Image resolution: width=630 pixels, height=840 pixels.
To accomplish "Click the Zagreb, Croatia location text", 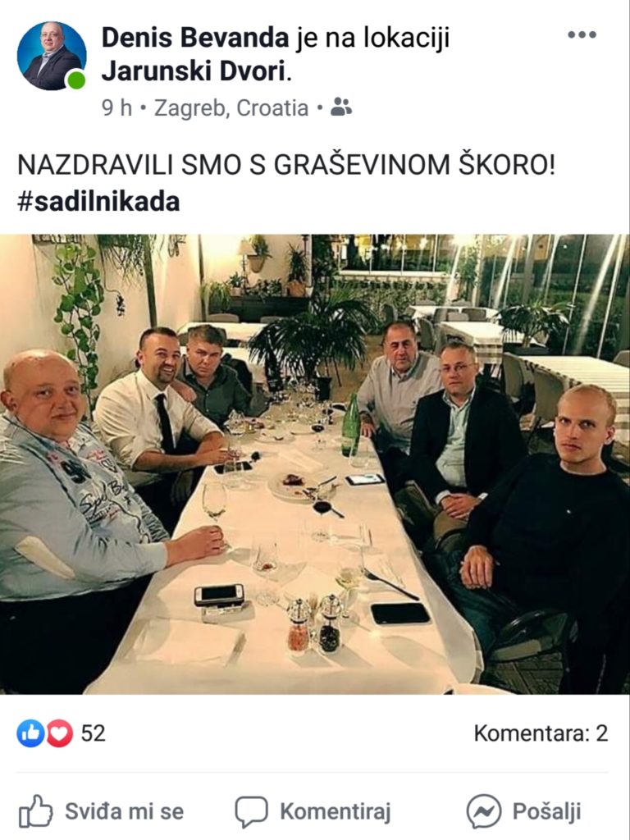I will (x=231, y=107).
